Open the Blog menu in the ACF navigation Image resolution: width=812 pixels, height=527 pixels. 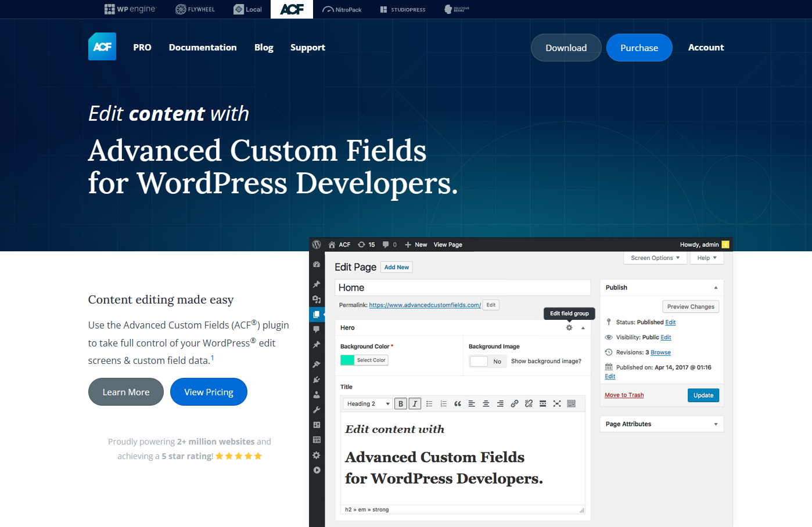[x=264, y=47]
